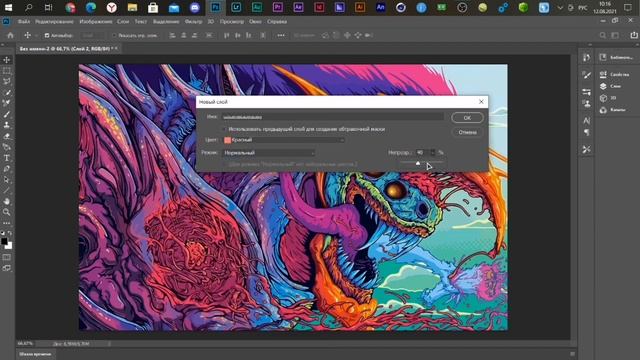Swap foreground and background colors arrow
Screen dimensions: 640x360
(10, 233)
